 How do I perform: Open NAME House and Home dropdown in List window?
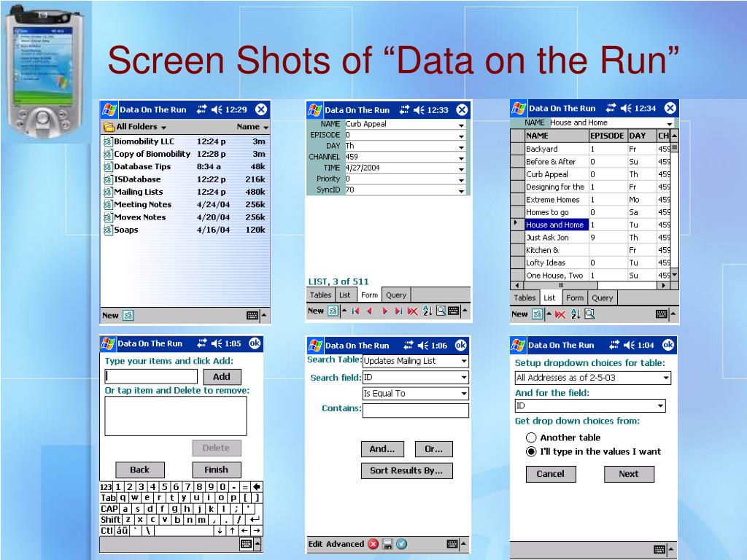[670, 123]
